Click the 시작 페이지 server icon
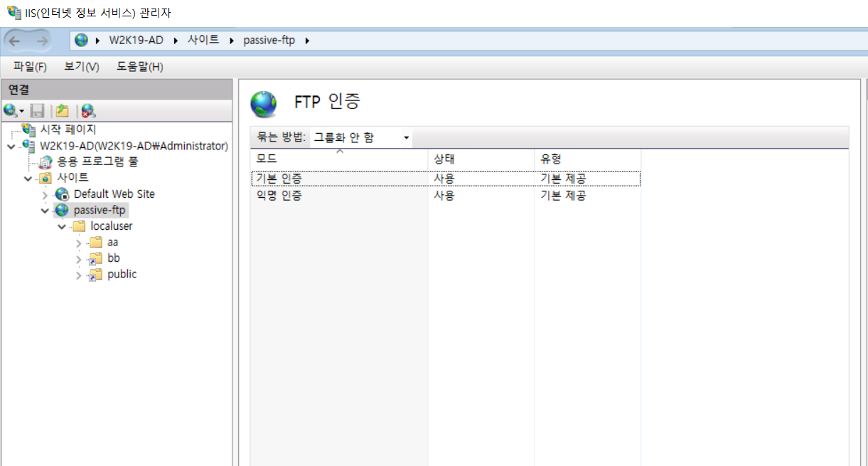Image resolution: width=868 pixels, height=466 pixels. click(x=28, y=129)
